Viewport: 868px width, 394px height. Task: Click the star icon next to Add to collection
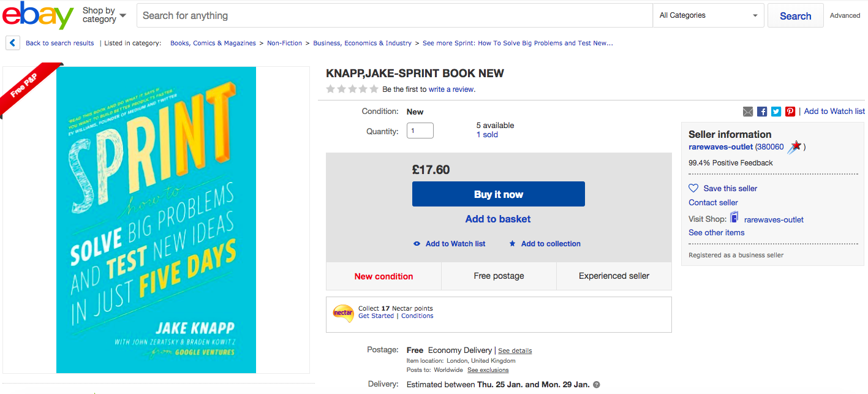click(513, 244)
